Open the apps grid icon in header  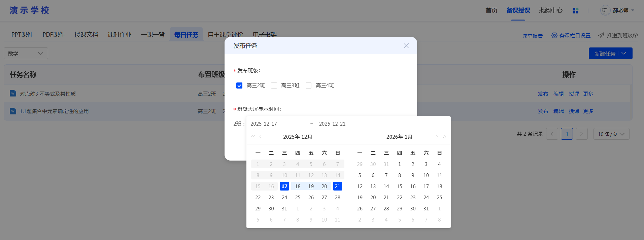[x=575, y=11]
